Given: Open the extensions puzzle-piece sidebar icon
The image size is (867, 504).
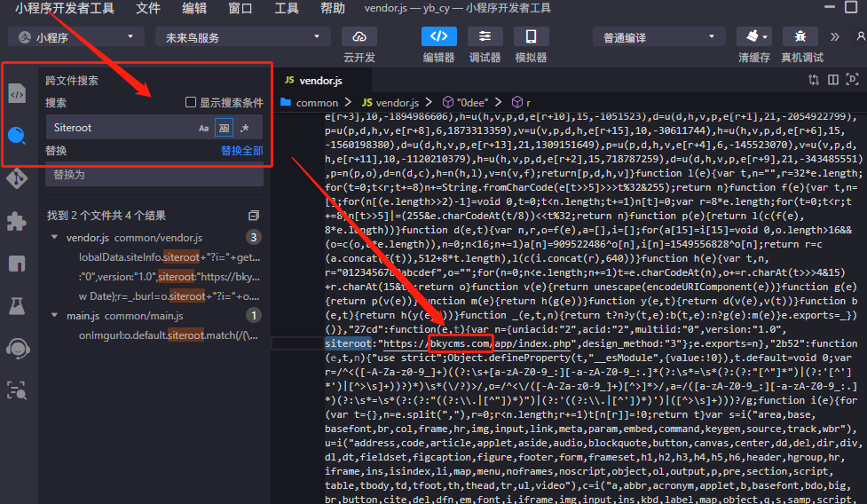Looking at the screenshot, I should (x=17, y=220).
